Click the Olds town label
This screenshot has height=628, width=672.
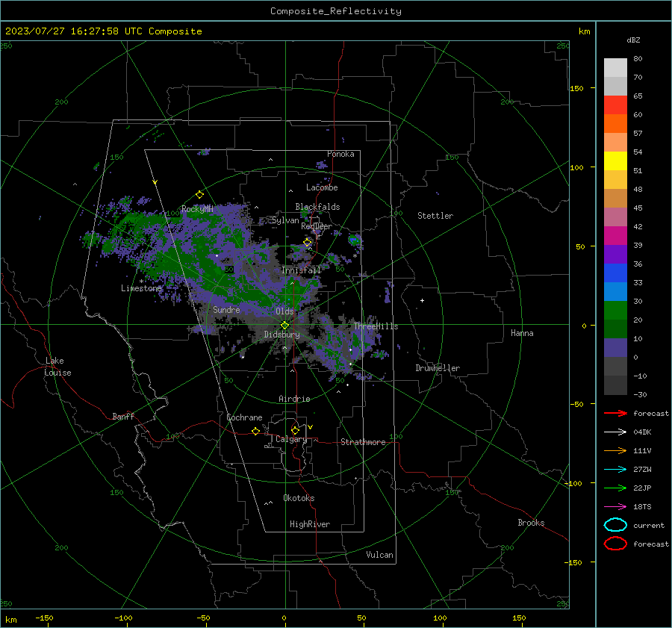coord(284,311)
